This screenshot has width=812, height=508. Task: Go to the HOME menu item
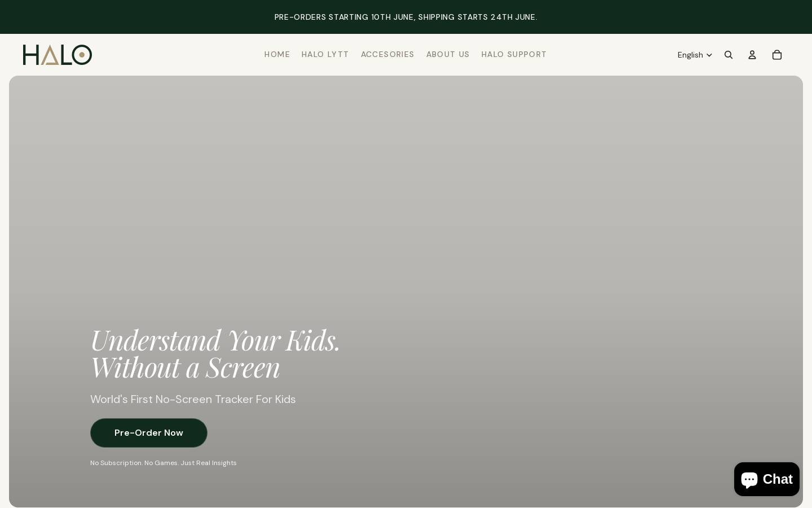[x=277, y=54]
